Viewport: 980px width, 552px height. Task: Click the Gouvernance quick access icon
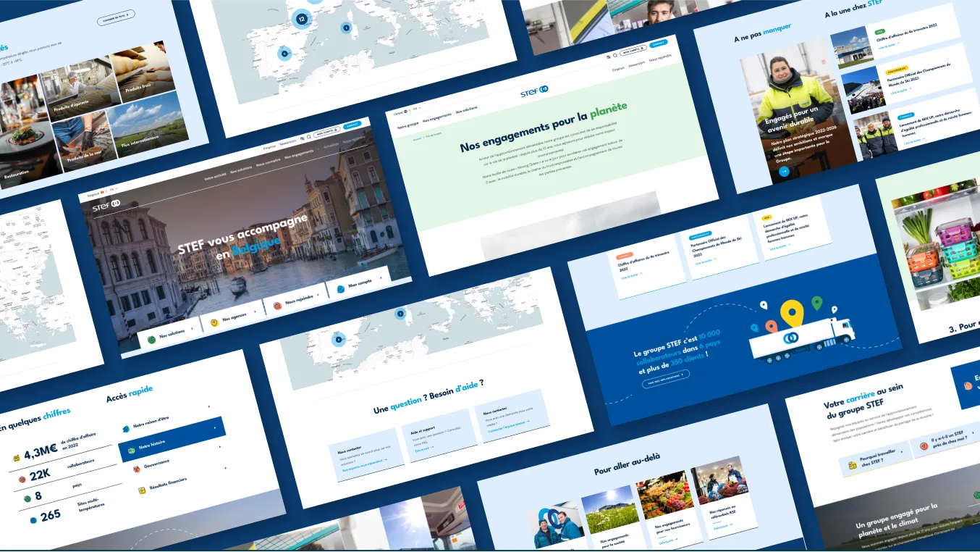tap(136, 469)
